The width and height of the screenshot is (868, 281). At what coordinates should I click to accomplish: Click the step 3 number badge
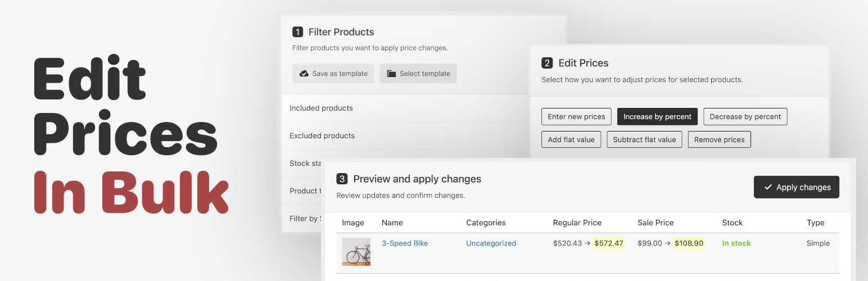click(x=342, y=179)
